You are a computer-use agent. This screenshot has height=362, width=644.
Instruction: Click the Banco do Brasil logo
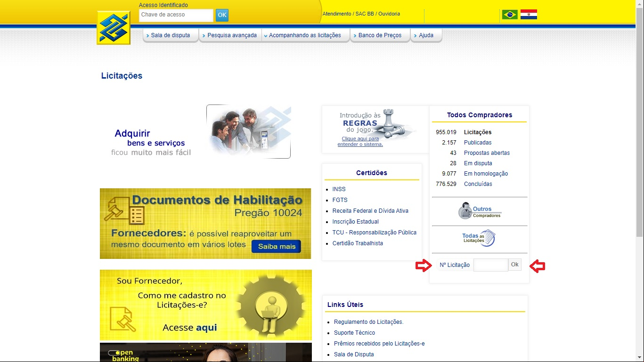tap(114, 28)
